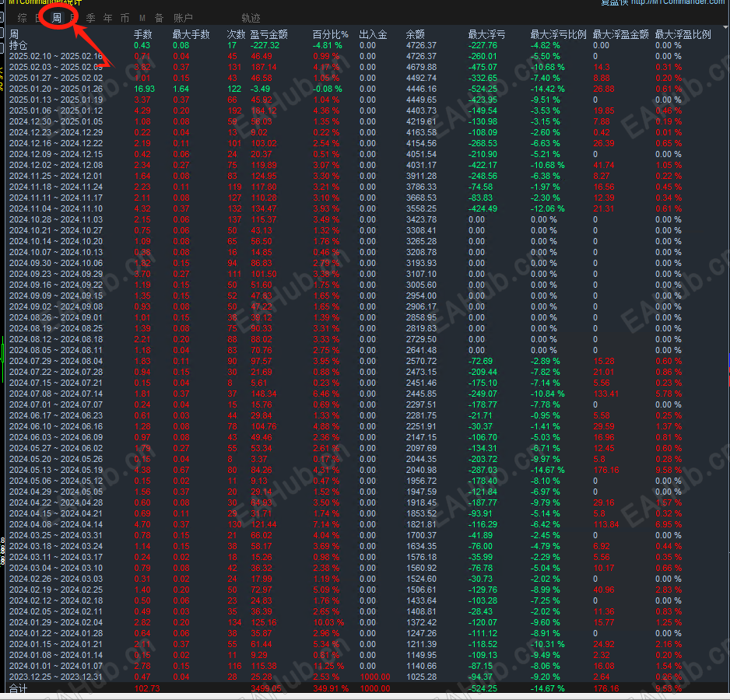
Task: Select week row 2024.01.01 ~ 2024.01.07
Action: pyautogui.click(x=56, y=666)
